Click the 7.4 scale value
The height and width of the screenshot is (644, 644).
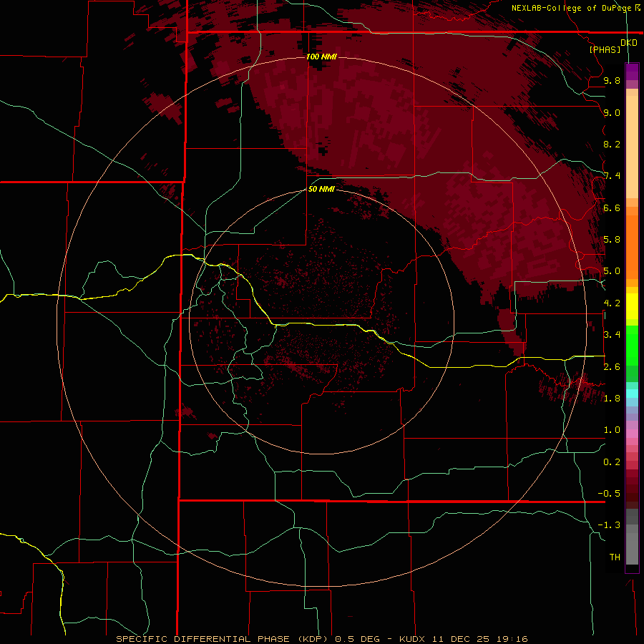coord(612,176)
